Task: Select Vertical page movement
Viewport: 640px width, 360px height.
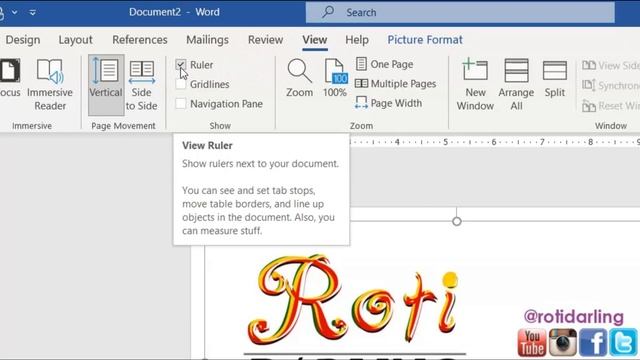Action: [x=106, y=85]
